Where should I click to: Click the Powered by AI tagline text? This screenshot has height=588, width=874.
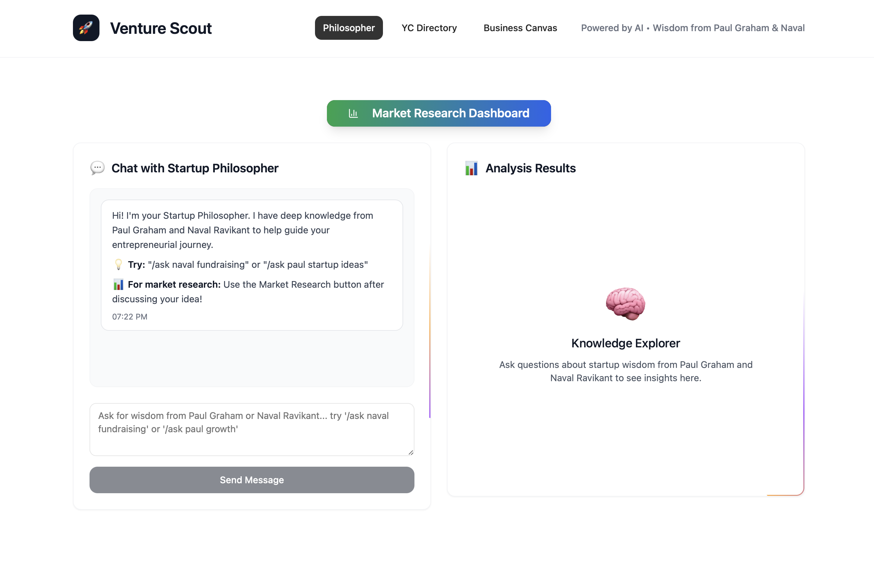pyautogui.click(x=692, y=28)
